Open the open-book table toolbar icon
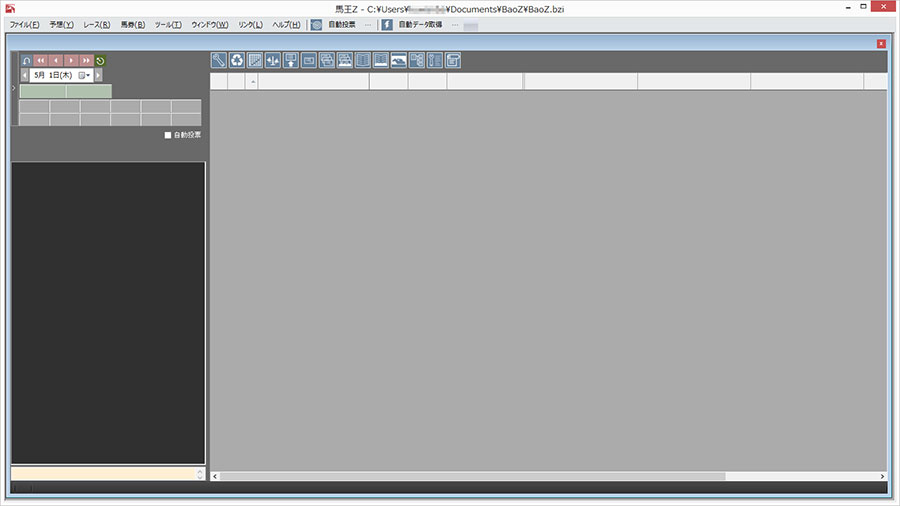Image resolution: width=900 pixels, height=506 pixels. tap(363, 60)
